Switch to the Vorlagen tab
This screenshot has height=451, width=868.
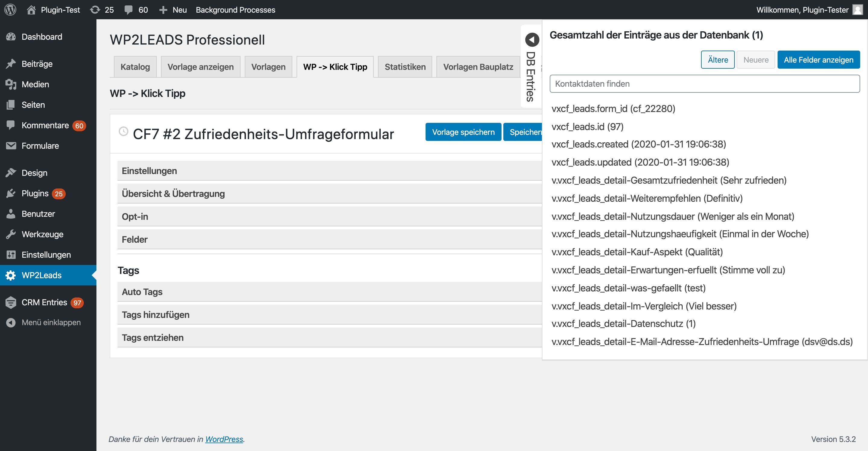268,67
